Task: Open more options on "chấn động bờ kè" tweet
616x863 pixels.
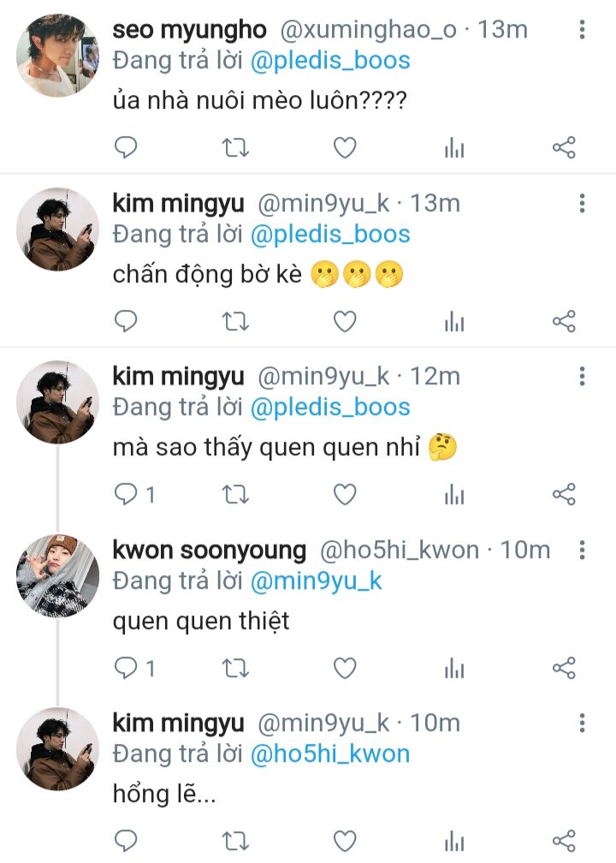Action: (x=582, y=204)
